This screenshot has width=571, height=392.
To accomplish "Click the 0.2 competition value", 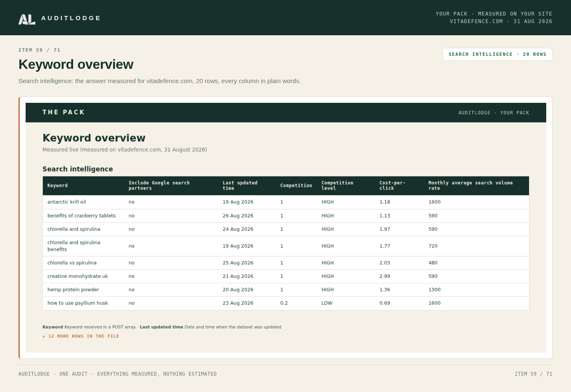I will (x=284, y=303).
